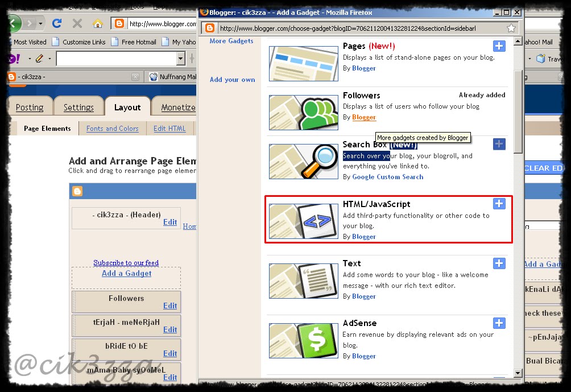The width and height of the screenshot is (571, 392).
Task: Open the Posting tab
Action: (x=30, y=108)
